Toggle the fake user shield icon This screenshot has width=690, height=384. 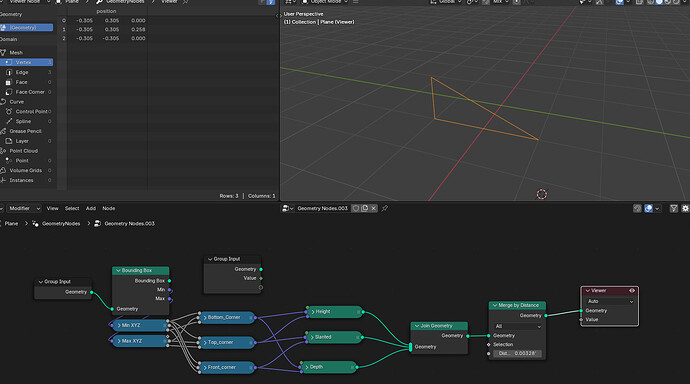pyautogui.click(x=356, y=208)
